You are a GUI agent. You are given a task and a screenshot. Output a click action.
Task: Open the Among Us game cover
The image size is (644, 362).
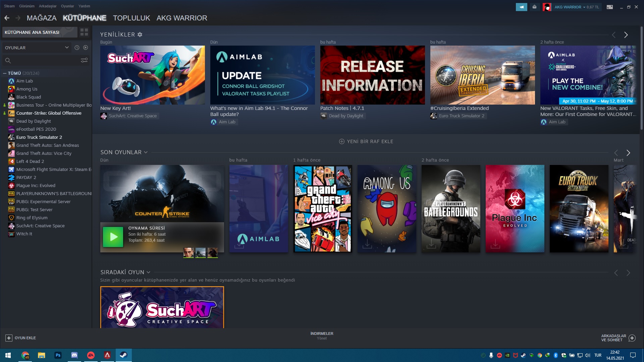point(387,208)
